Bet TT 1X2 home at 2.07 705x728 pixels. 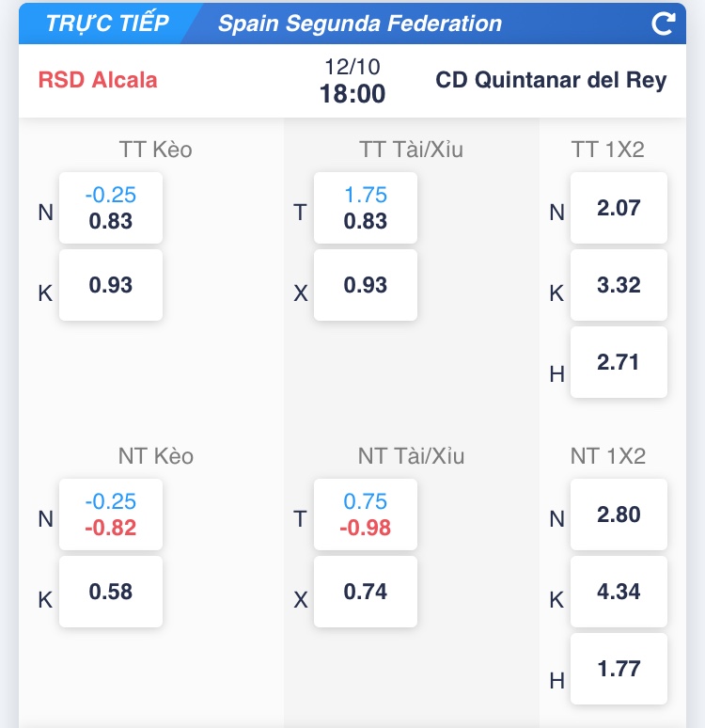click(x=619, y=208)
